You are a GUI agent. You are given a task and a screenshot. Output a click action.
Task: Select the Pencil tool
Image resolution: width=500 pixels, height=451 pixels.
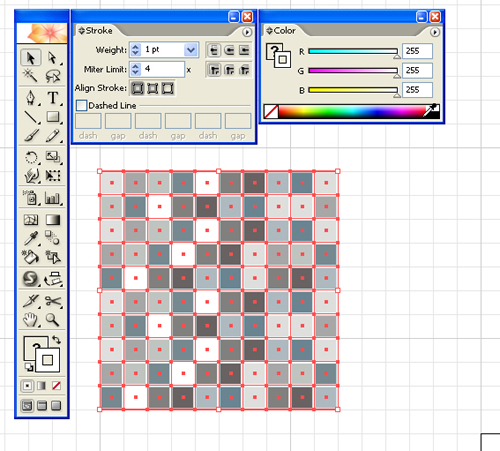pyautogui.click(x=52, y=135)
